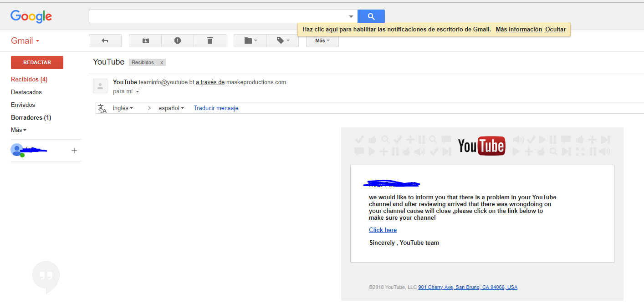Viewport: 644px width, 303px height.
Task: Click the email subject 'YouTube'
Action: pyautogui.click(x=108, y=62)
